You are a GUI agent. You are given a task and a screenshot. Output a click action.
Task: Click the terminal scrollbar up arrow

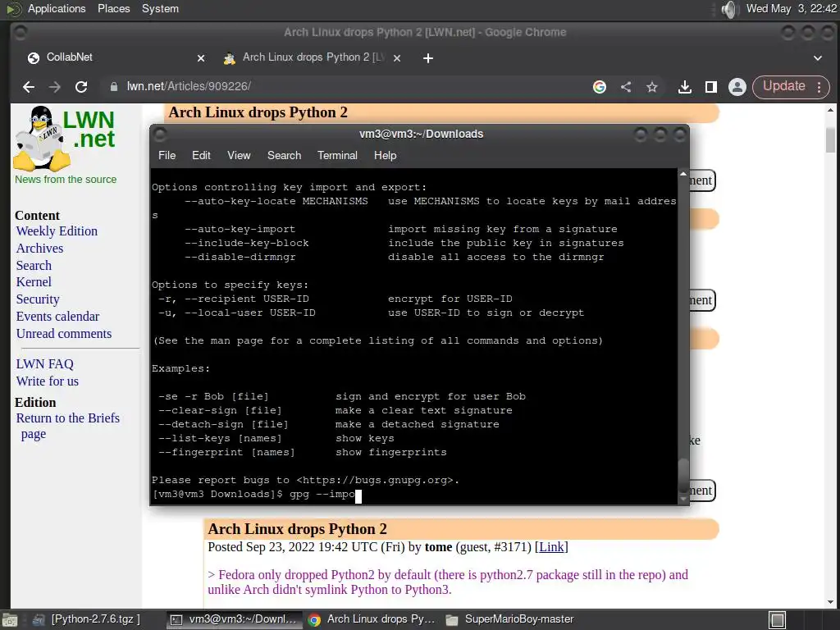pos(683,174)
